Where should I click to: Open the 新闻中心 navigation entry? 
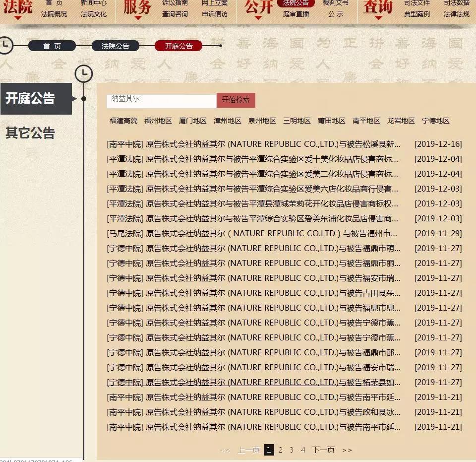(x=94, y=4)
